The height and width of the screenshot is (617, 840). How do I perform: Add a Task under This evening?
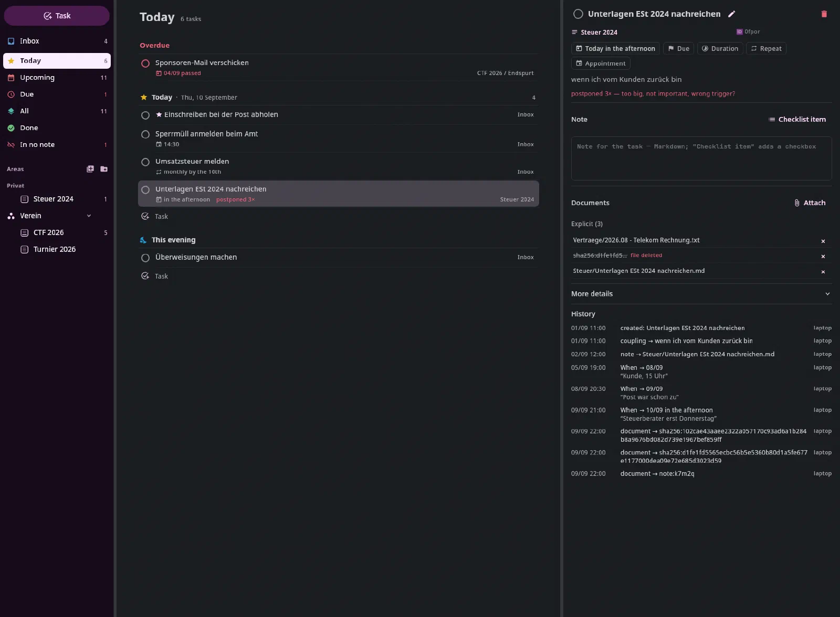click(x=155, y=276)
